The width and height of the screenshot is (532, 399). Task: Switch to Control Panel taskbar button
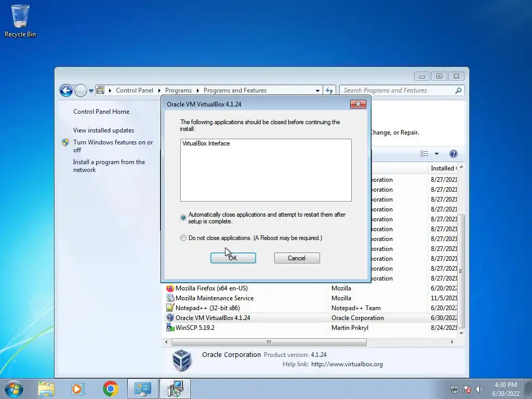click(x=143, y=389)
